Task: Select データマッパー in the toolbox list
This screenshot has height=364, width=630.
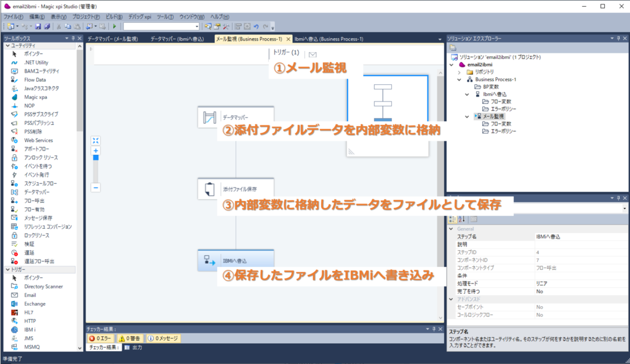Action: coord(36,192)
